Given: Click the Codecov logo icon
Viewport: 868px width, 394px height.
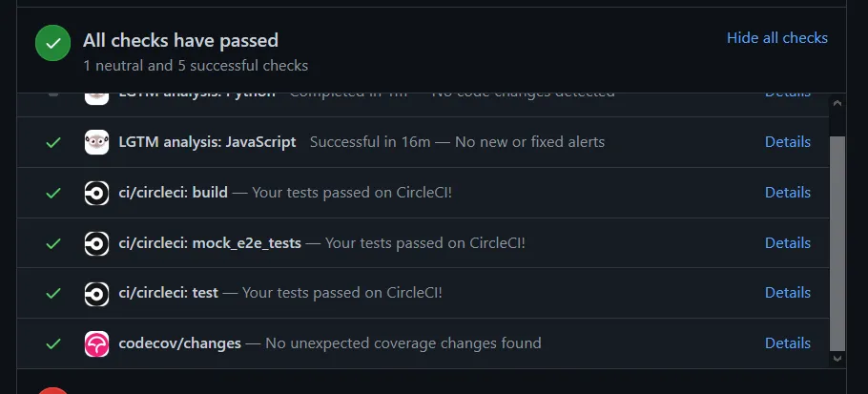Looking at the screenshot, I should (96, 343).
